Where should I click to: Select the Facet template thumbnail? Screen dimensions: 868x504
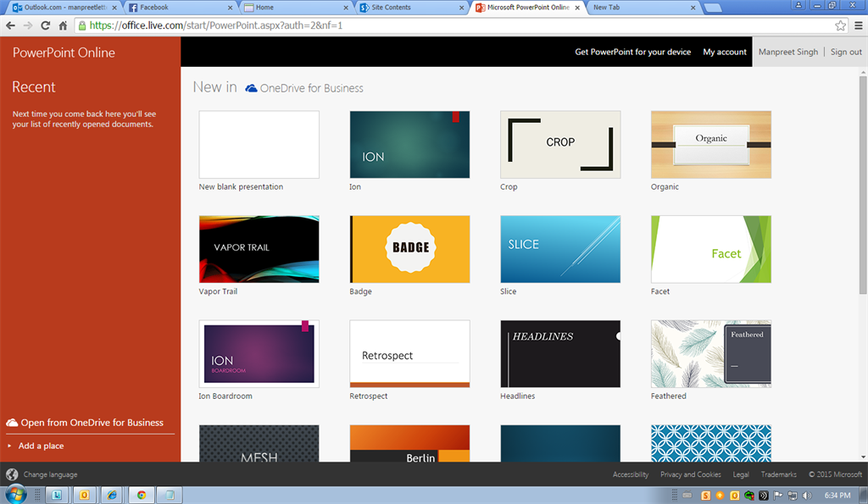point(711,249)
